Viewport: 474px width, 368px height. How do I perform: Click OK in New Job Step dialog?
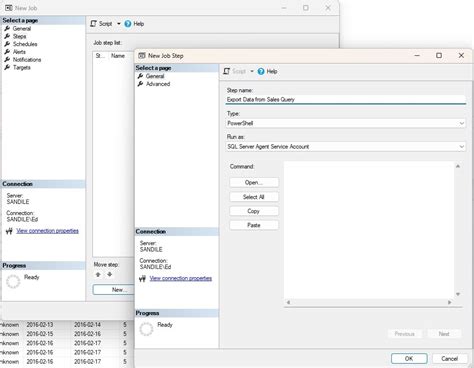(x=409, y=359)
